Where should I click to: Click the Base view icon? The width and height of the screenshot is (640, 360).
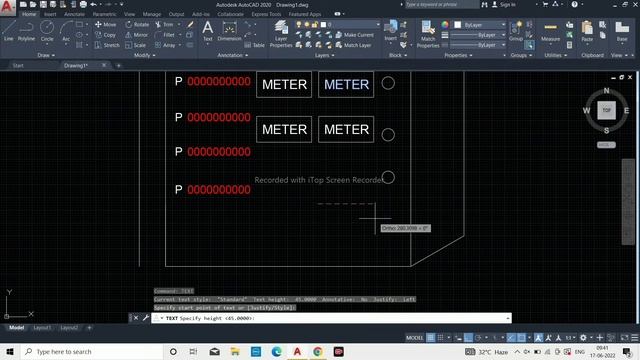[x=622, y=31]
